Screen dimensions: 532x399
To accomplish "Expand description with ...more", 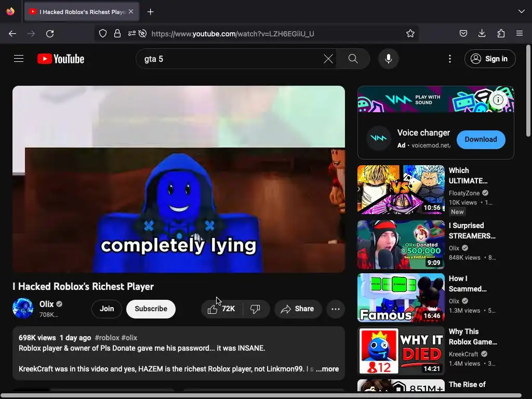I will point(327,369).
